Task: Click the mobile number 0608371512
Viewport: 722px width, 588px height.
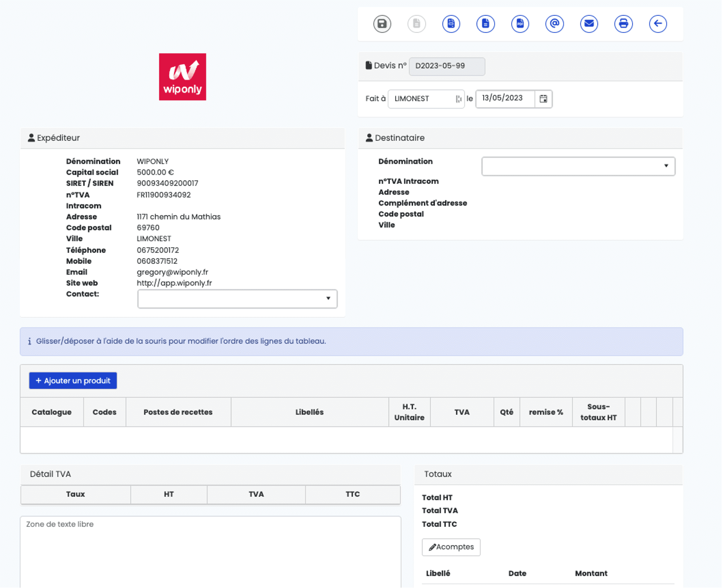Action: point(157,261)
